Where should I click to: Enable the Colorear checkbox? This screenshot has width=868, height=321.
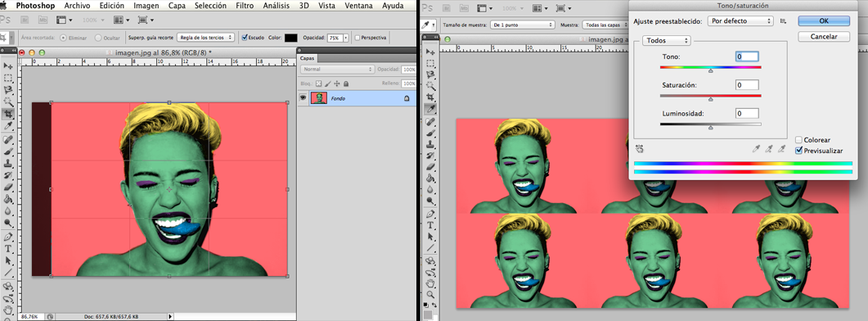(x=798, y=140)
